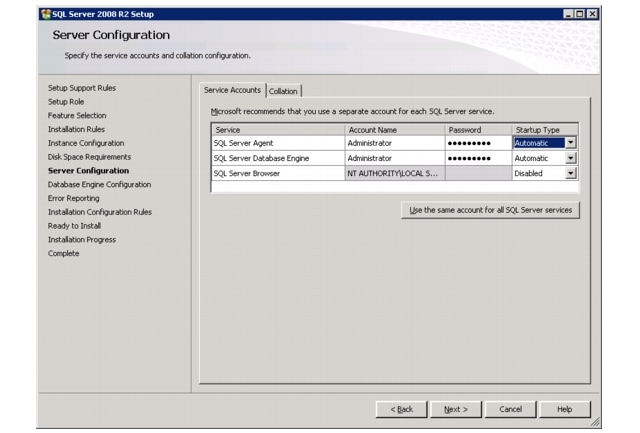Select the SQL Server Agent service cell
The height and width of the screenshot is (433, 640).
click(x=278, y=143)
